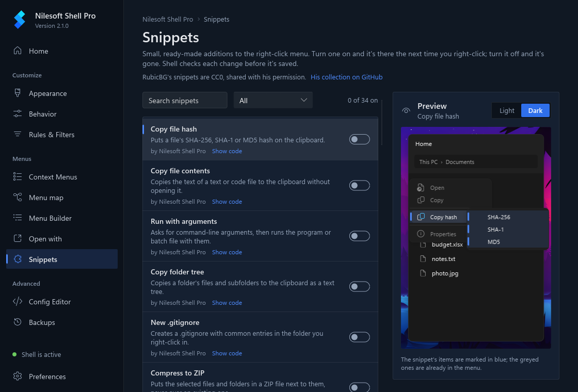Navigate to Rules & Filters
Viewport: 578px width, 392px height.
62,135
